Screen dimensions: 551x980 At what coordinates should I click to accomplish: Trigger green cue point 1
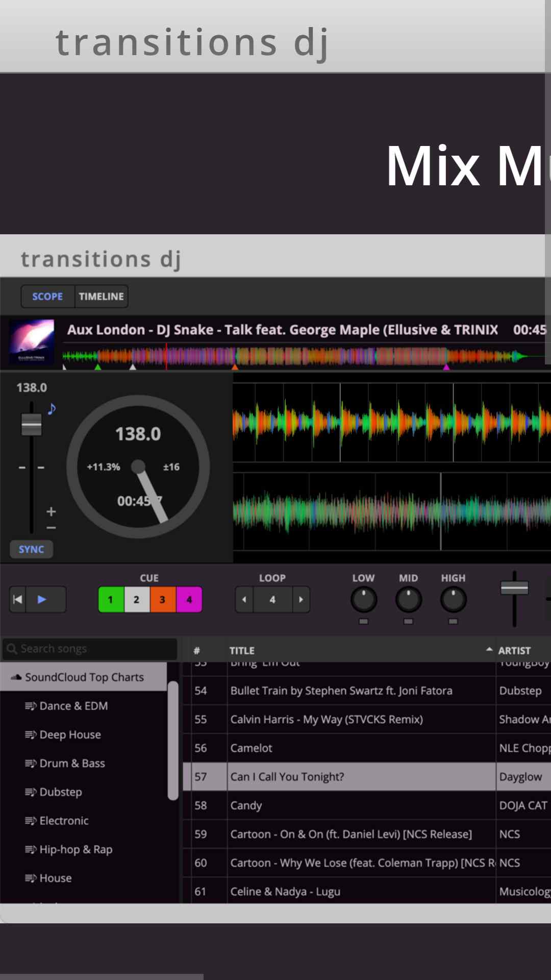111,599
